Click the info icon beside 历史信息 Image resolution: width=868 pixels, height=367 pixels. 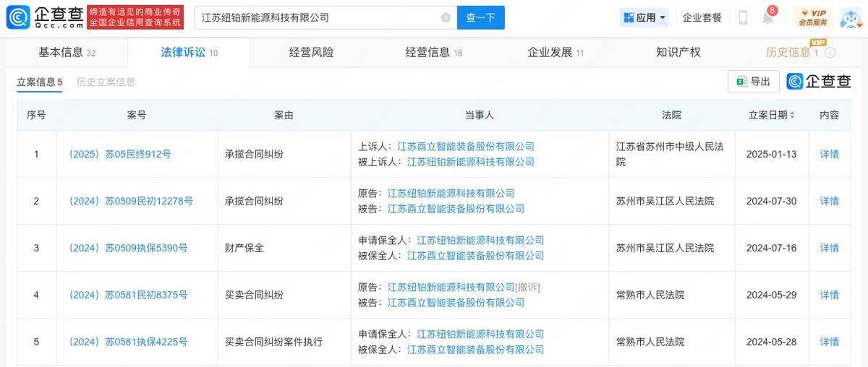pos(830,53)
